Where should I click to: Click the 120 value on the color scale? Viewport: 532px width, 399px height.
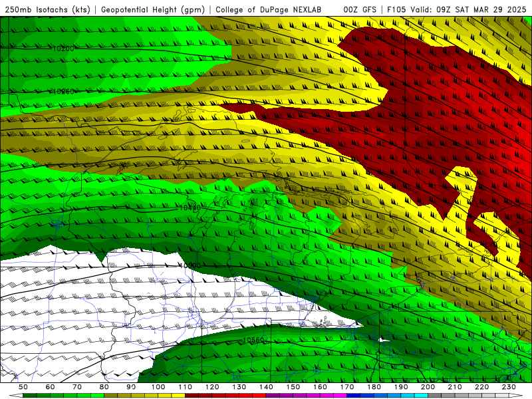(212, 387)
